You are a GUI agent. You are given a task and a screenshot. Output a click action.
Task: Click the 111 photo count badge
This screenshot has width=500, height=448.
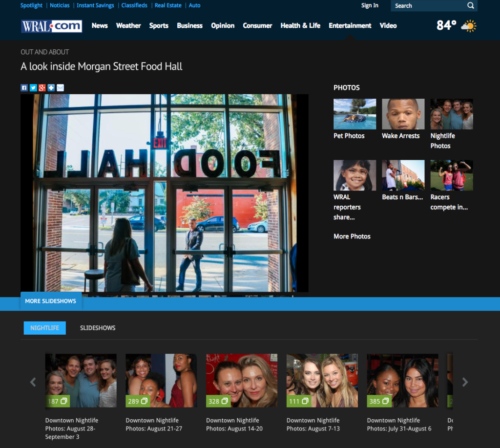(298, 401)
